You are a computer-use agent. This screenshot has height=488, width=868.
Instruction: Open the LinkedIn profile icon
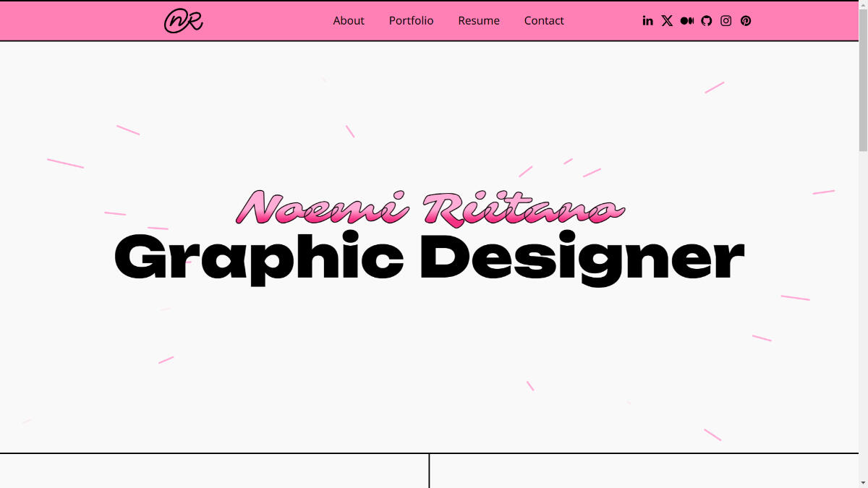647,21
